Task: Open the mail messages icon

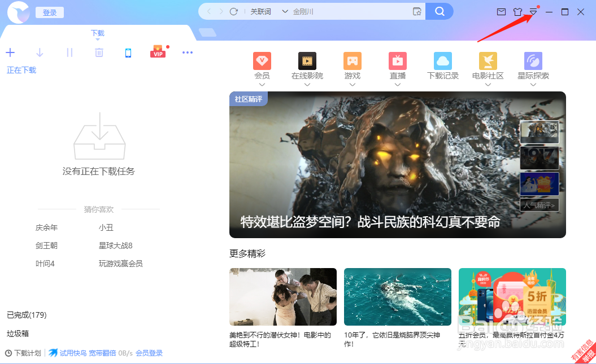Action: [501, 12]
